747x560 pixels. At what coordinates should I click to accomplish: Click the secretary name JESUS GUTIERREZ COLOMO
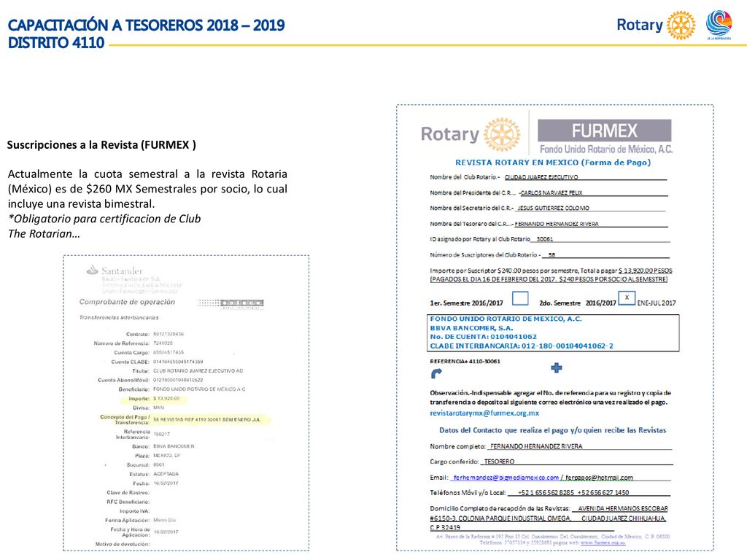(553, 208)
